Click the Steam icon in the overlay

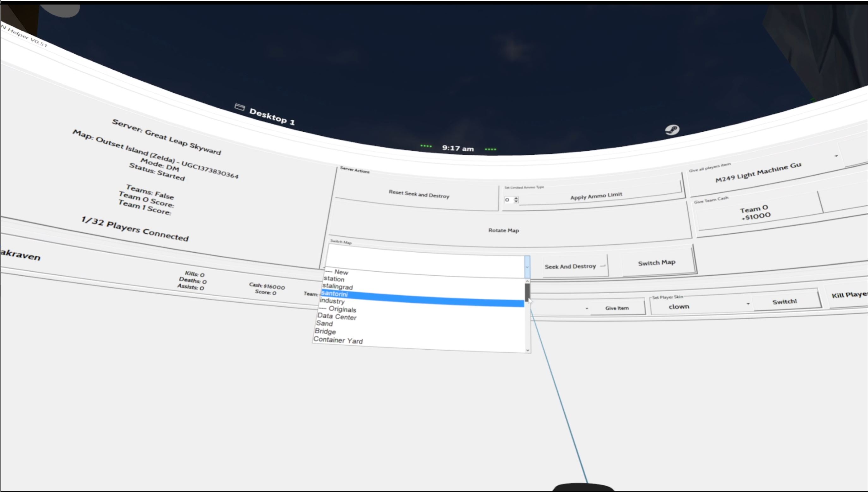click(x=673, y=129)
